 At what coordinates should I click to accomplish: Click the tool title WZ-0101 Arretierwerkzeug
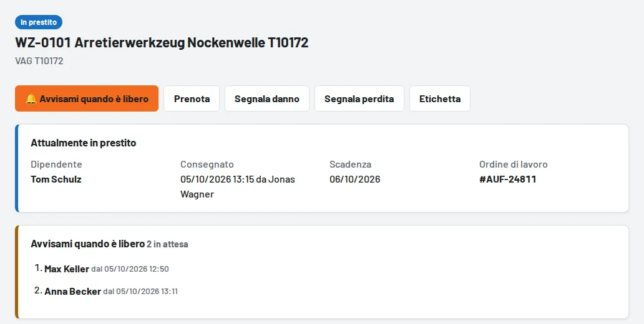coord(162,42)
